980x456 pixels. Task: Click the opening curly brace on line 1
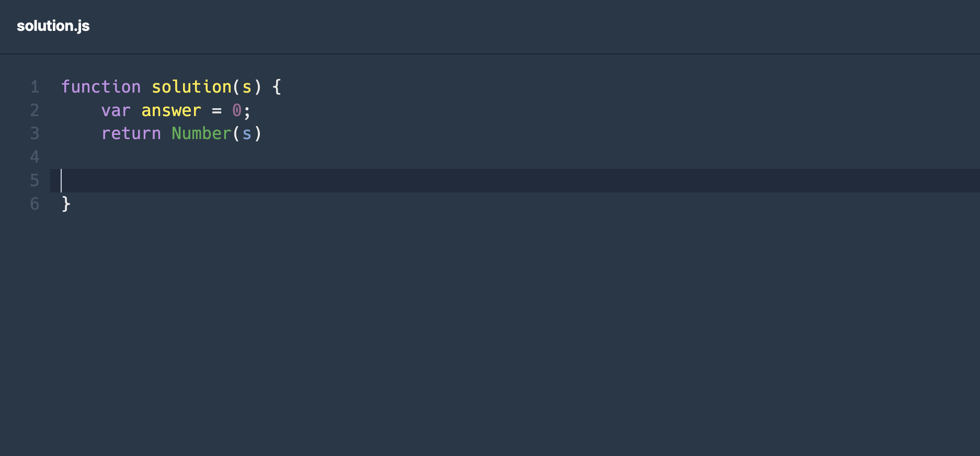tap(277, 87)
